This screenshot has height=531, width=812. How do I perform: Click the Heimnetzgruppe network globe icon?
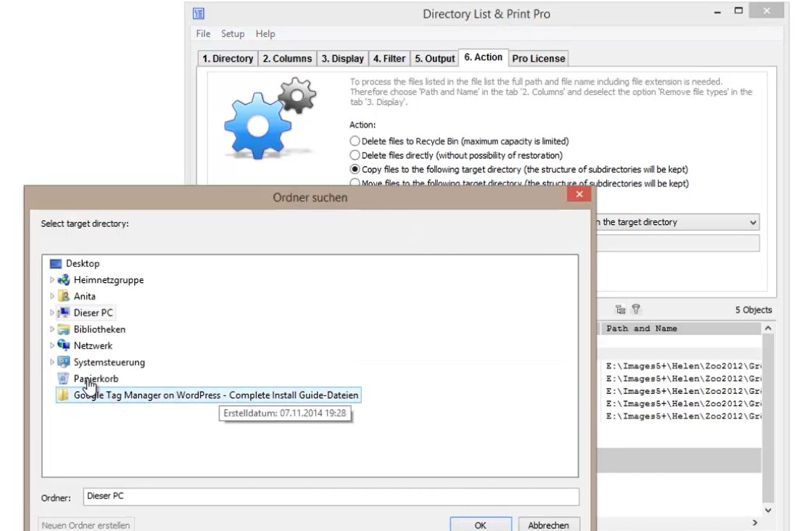tap(64, 280)
